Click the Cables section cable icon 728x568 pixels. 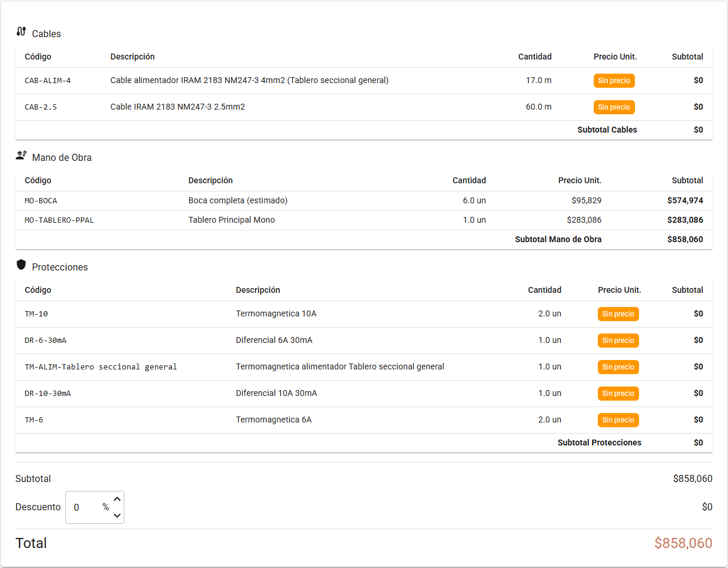click(21, 31)
